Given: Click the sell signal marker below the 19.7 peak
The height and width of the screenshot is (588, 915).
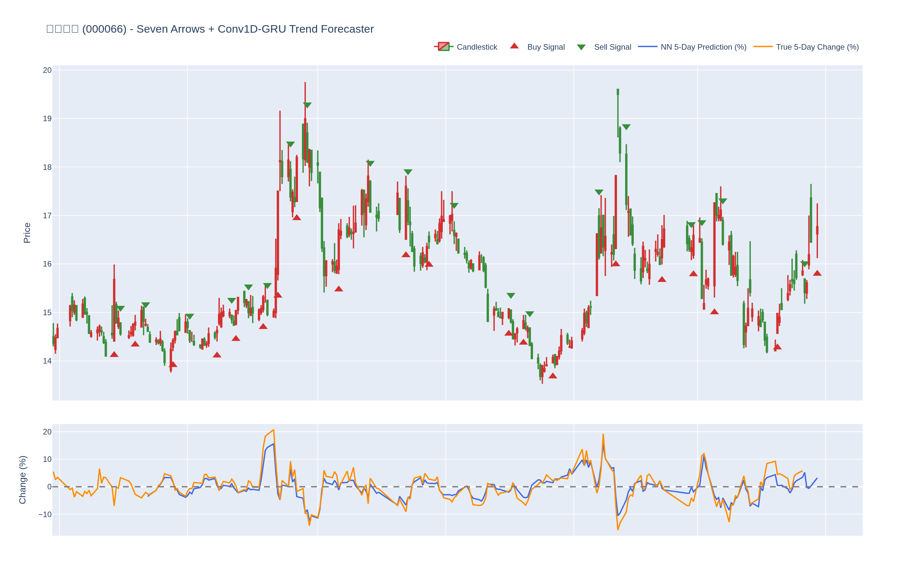Looking at the screenshot, I should pyautogui.click(x=307, y=105).
